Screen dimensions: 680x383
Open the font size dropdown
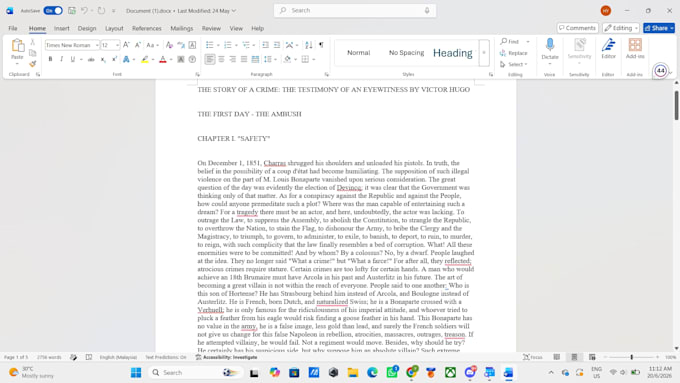pyautogui.click(x=117, y=45)
